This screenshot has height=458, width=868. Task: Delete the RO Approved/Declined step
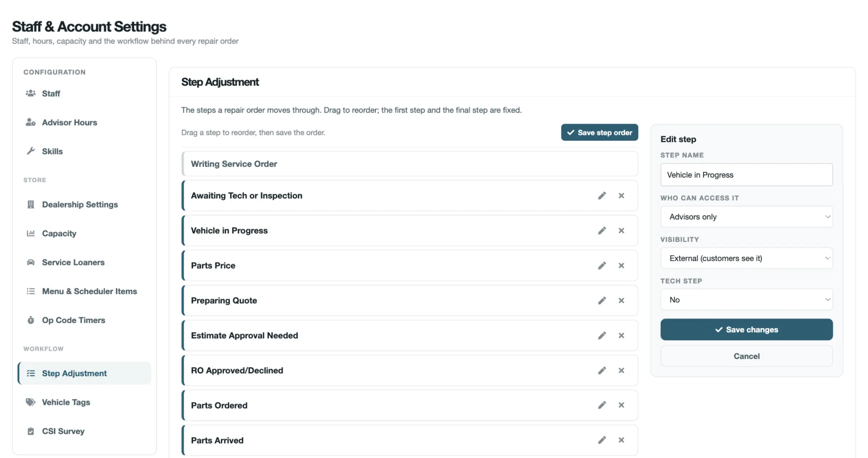(x=621, y=371)
